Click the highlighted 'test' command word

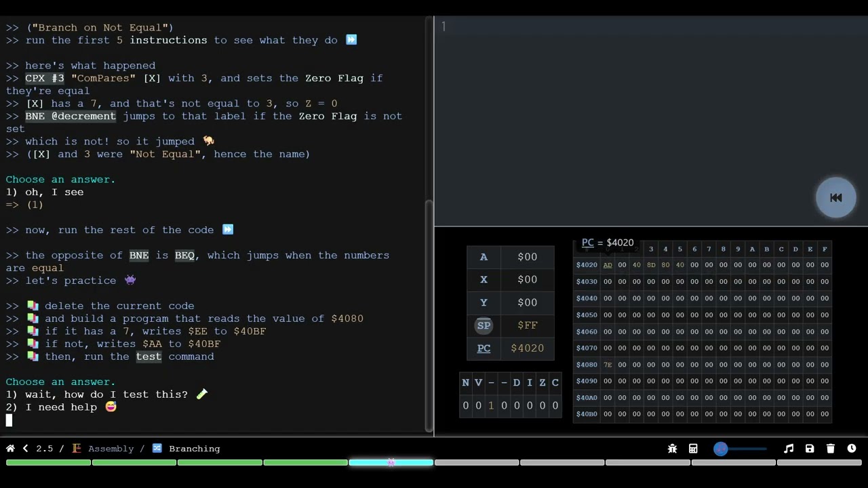point(149,357)
